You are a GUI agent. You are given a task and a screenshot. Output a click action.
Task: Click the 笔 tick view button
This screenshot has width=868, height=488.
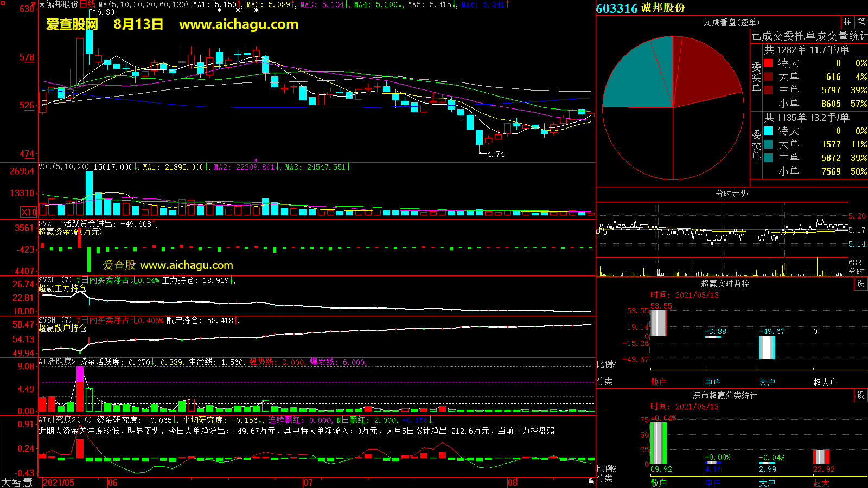click(x=861, y=22)
